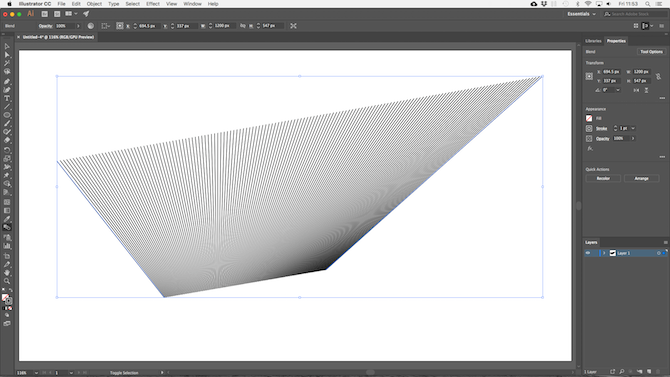Expand Layer 1 disclosure arrow
Screen dimensions: 670x377
604,253
